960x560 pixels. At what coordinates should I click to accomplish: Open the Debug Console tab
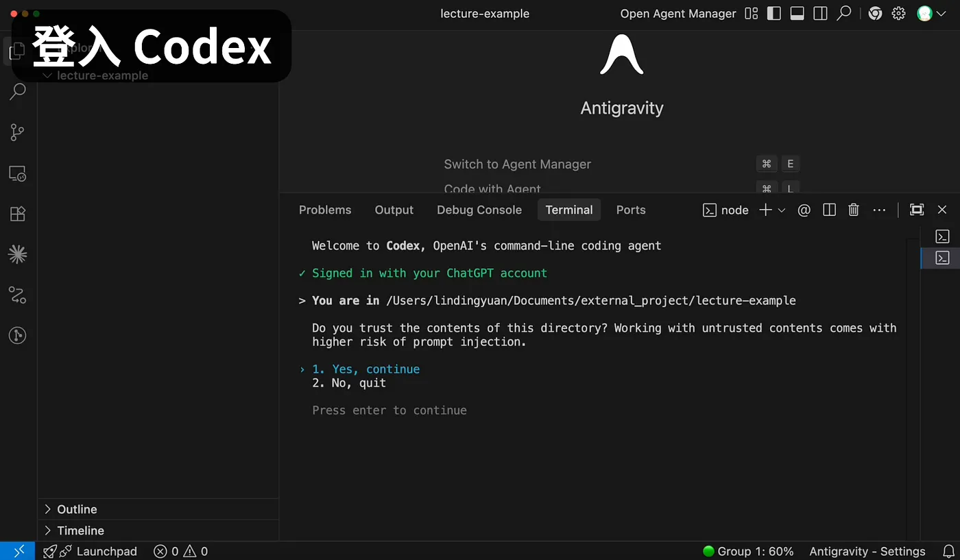[479, 210]
